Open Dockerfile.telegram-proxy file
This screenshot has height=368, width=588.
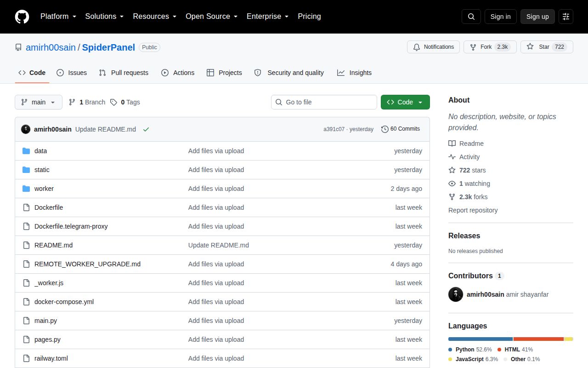(x=71, y=226)
